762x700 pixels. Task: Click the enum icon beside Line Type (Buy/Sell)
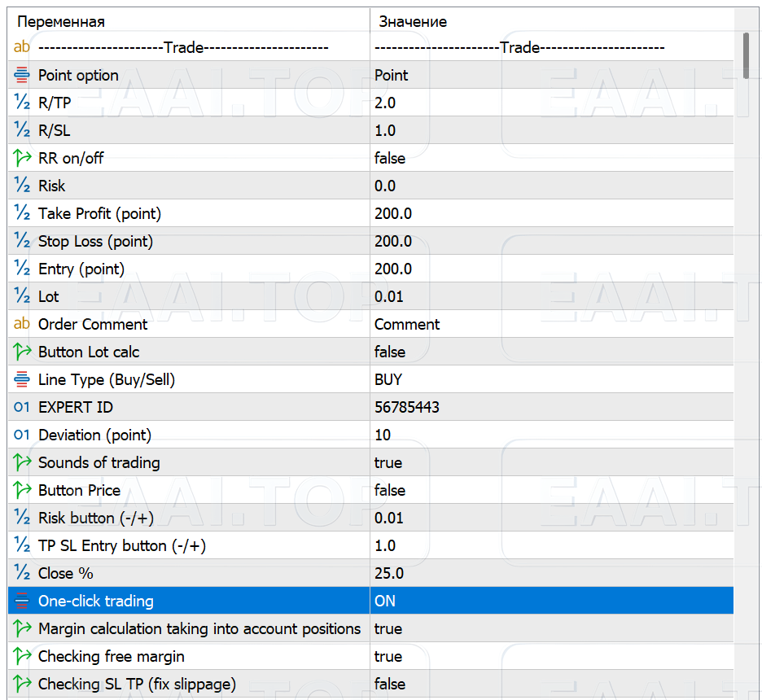22,380
